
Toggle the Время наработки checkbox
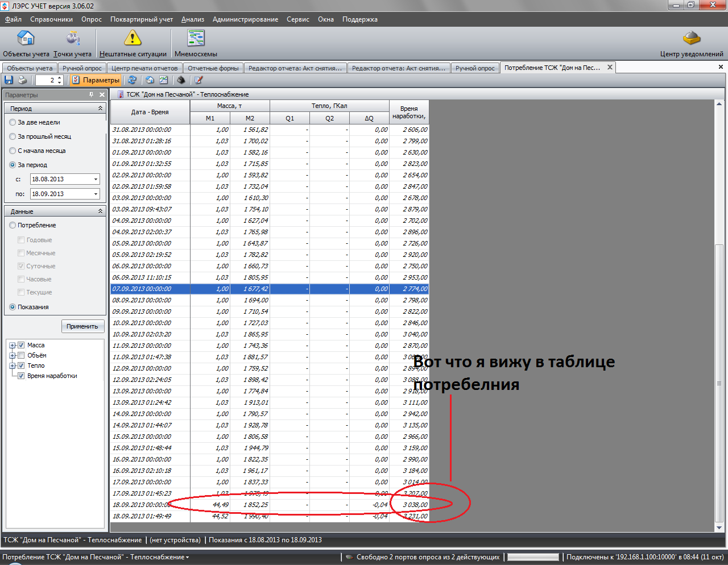point(21,376)
